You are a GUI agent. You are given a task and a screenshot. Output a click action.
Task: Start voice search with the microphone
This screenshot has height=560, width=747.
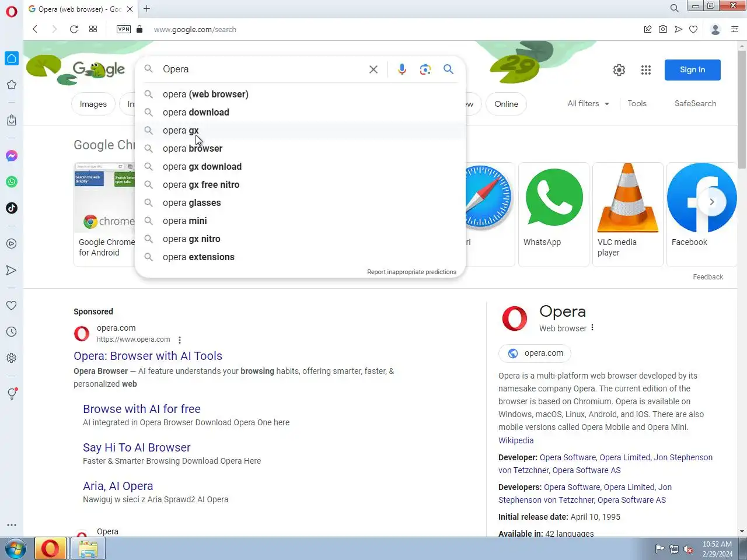pos(402,69)
